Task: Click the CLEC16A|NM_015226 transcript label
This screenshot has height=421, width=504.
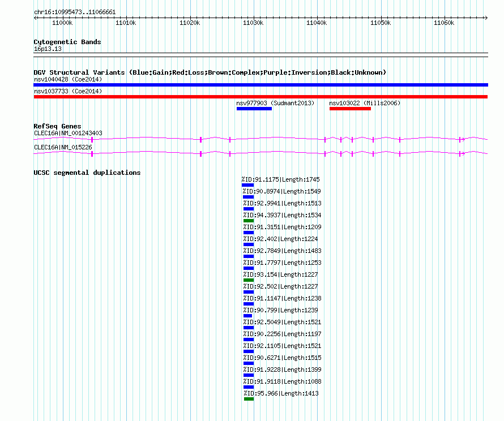Action: 63,147
